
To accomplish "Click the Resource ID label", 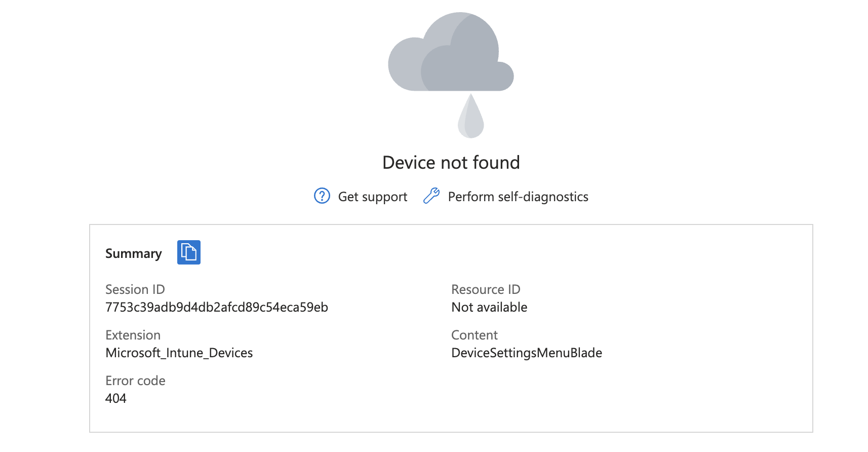I will (x=486, y=289).
